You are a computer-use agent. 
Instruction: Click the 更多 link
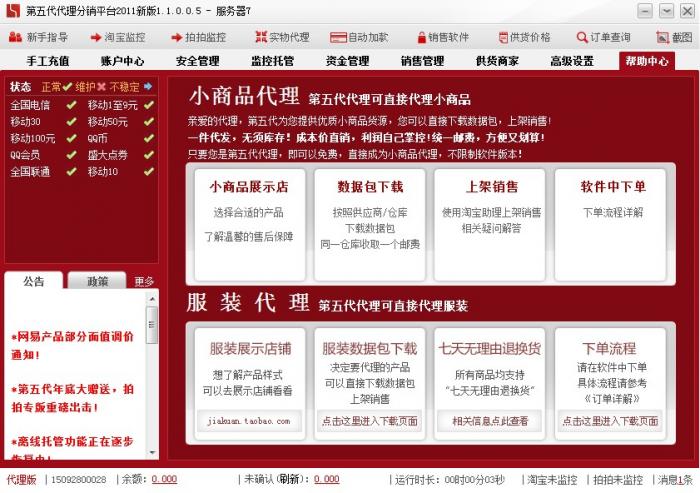point(144,281)
